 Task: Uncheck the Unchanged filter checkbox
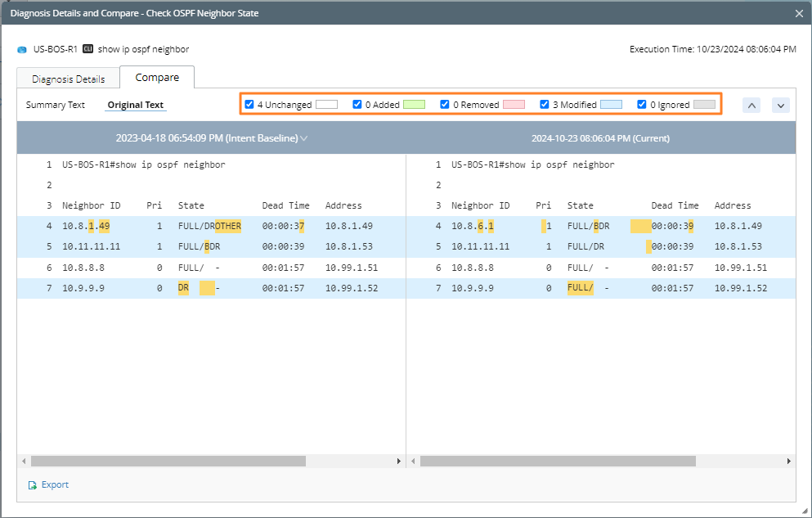(x=250, y=105)
